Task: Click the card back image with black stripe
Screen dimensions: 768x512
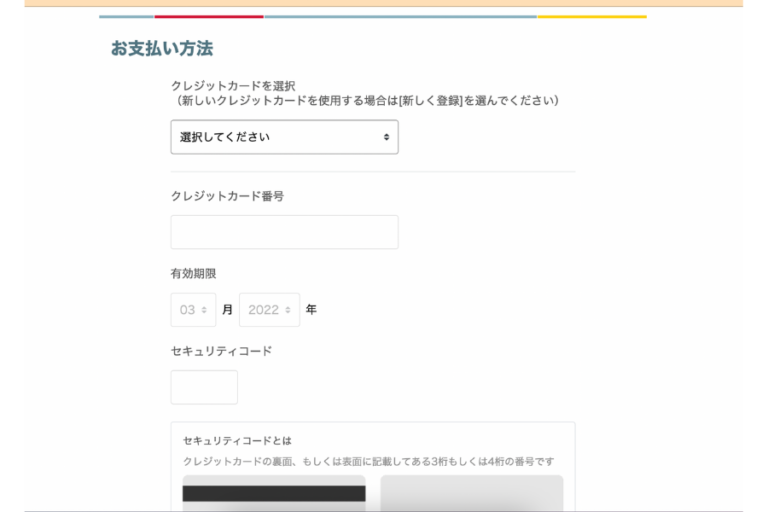Action: point(274,493)
